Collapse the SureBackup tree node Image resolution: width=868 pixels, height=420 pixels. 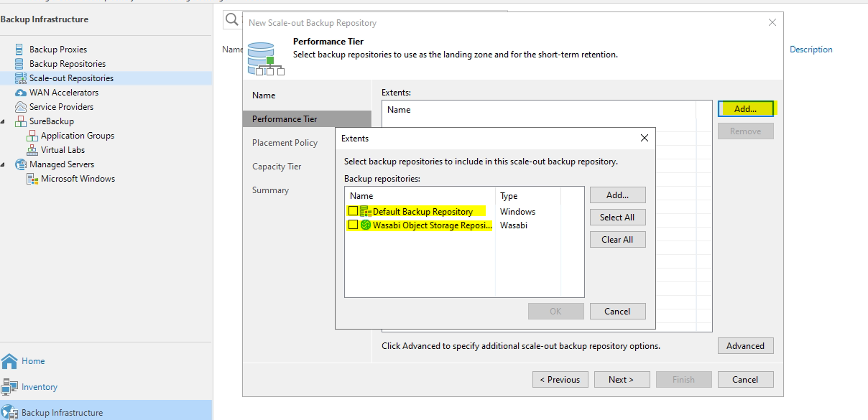[4, 121]
